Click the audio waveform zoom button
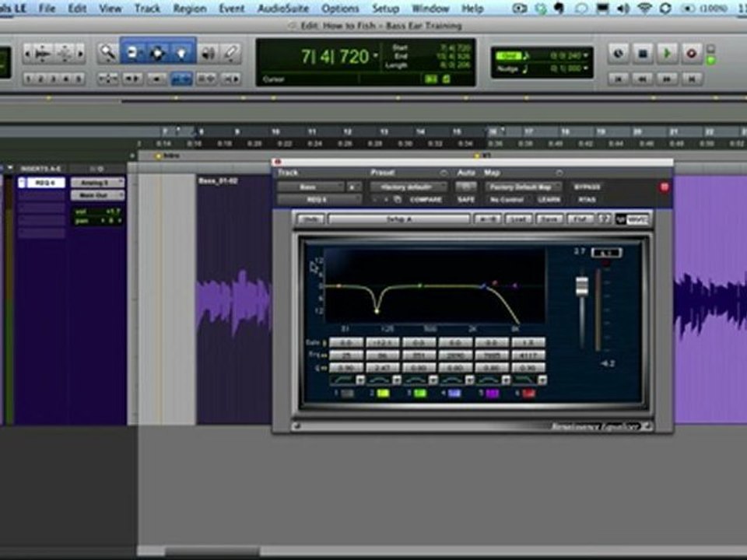This screenshot has width=747, height=560. 44,54
